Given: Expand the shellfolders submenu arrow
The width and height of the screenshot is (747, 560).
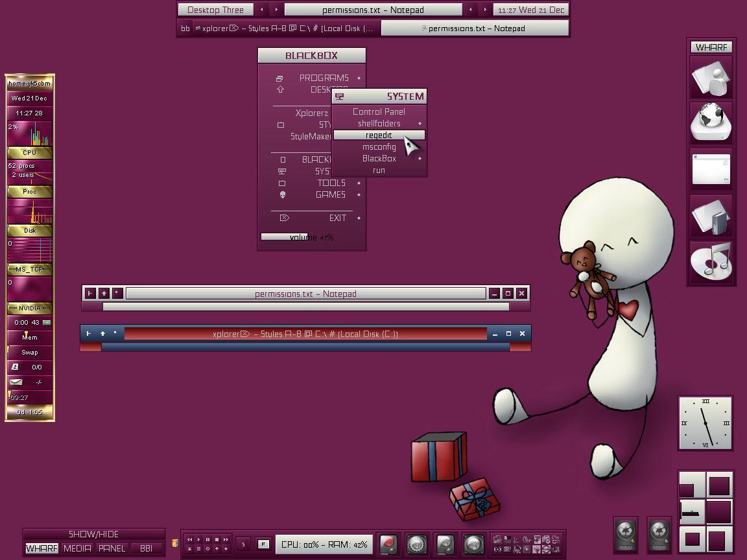Looking at the screenshot, I should coord(420,124).
